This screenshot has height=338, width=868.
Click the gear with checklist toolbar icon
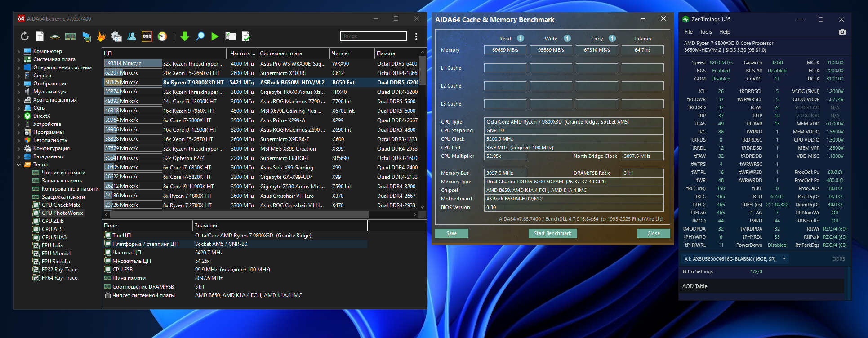tap(116, 36)
